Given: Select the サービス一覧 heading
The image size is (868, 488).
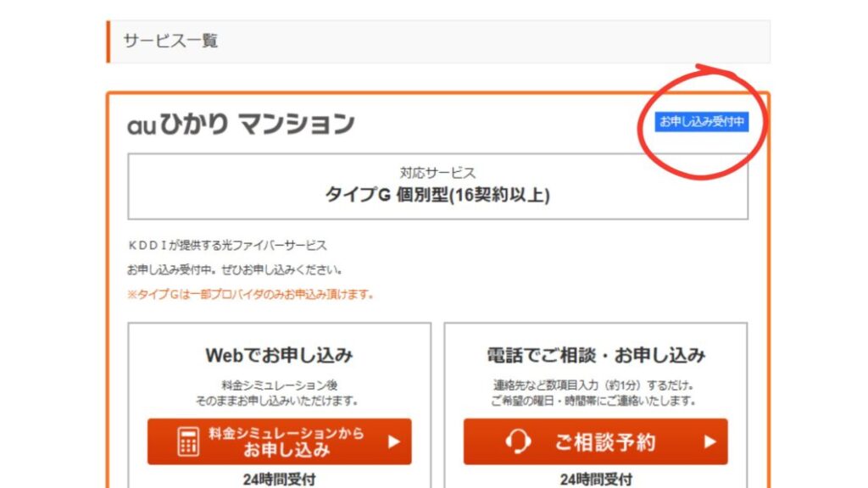Looking at the screenshot, I should [170, 41].
